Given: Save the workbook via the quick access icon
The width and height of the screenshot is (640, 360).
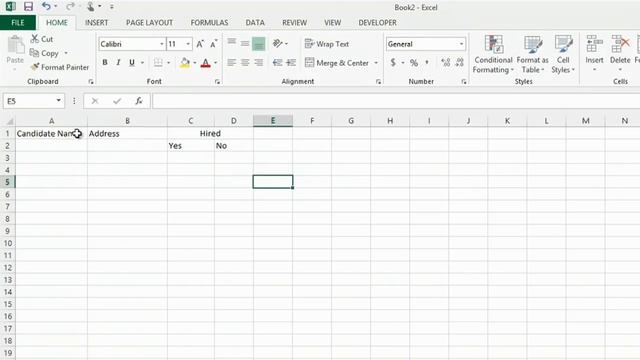Looking at the screenshot, I should tap(28, 7).
